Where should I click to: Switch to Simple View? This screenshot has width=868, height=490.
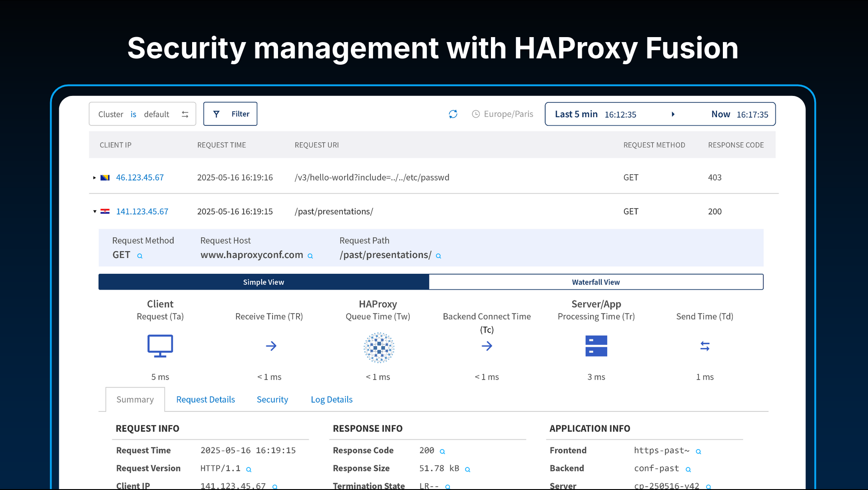(264, 282)
